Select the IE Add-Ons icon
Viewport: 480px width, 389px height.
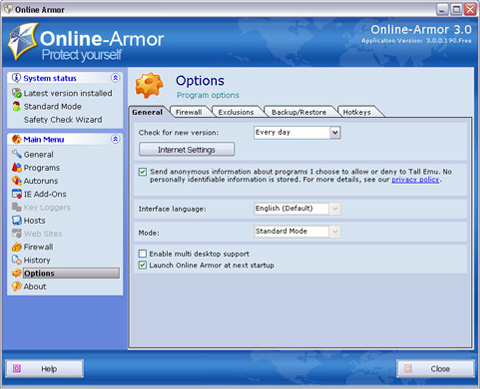(x=17, y=194)
